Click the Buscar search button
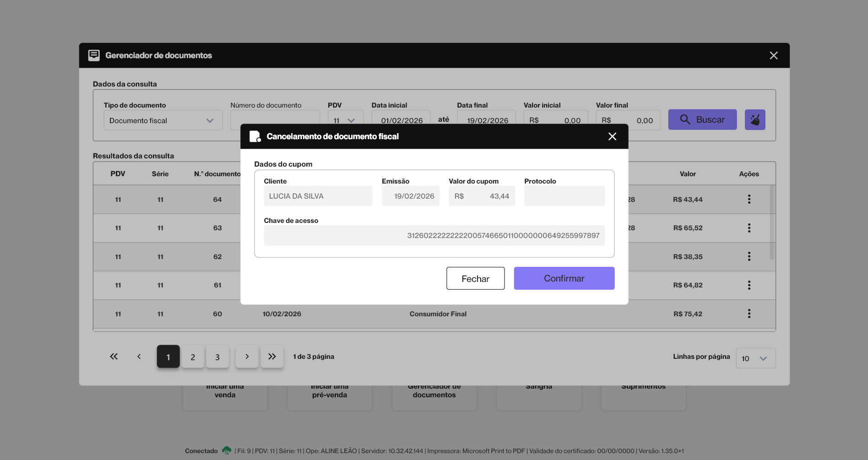The height and width of the screenshot is (460, 868). click(x=702, y=120)
